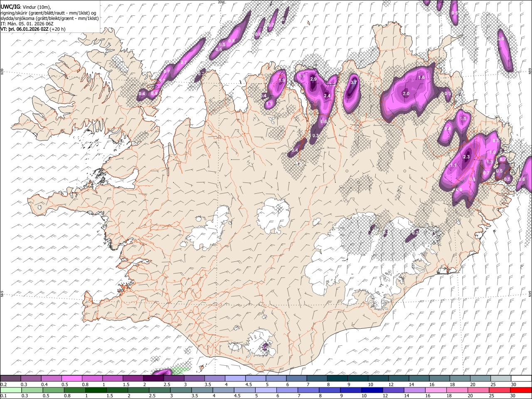
Task: Click the 'slydda/snjókoma' legend description line
Action: pos(49,18)
